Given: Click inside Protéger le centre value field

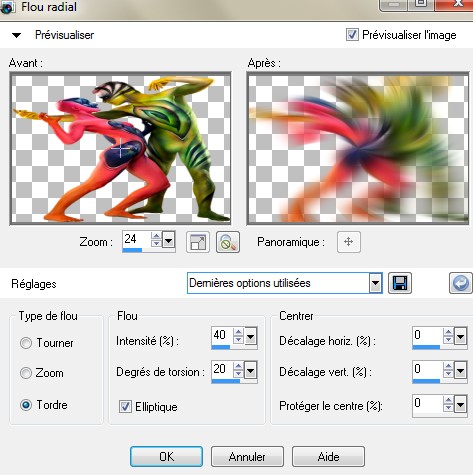Looking at the screenshot, I should [428, 404].
